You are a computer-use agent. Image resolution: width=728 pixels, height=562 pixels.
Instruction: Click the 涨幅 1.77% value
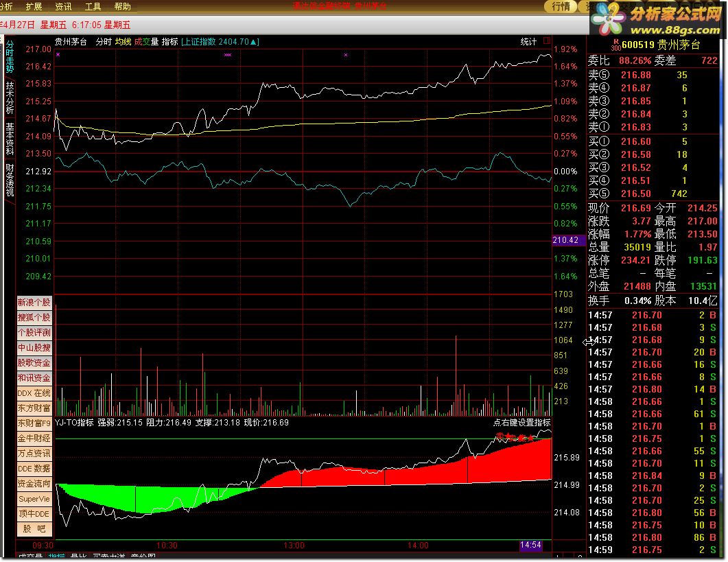click(x=637, y=234)
